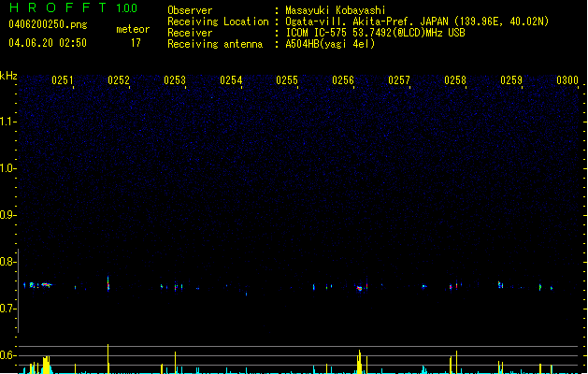Viewport: 588px width, 374px height.
Task: Click the kHz axis unit label
Action: coord(8,76)
